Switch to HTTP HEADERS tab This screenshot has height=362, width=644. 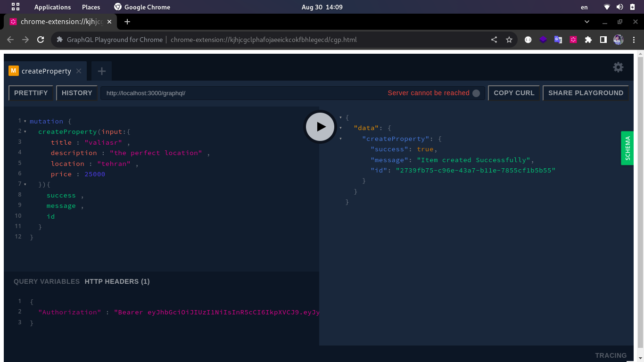(117, 281)
